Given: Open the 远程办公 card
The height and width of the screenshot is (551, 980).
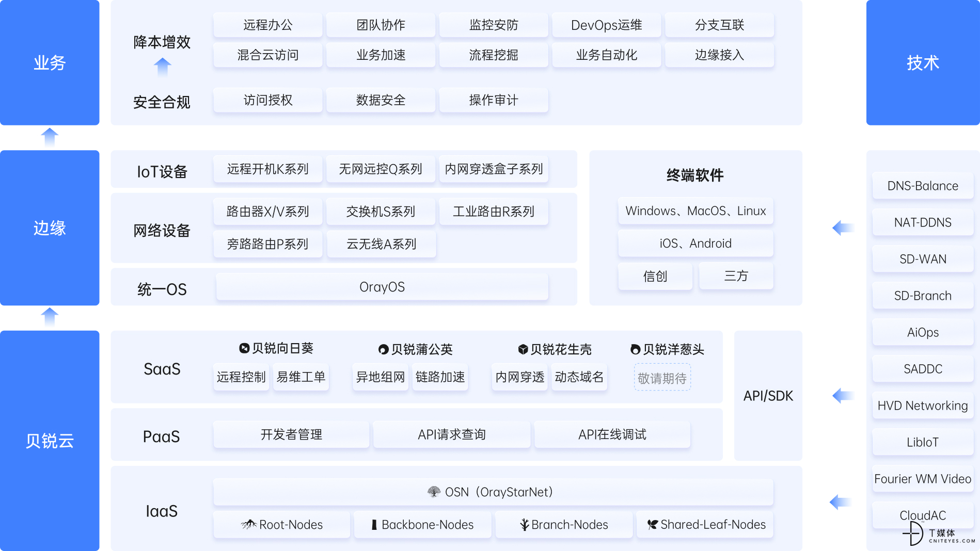Looking at the screenshot, I should tap(268, 25).
